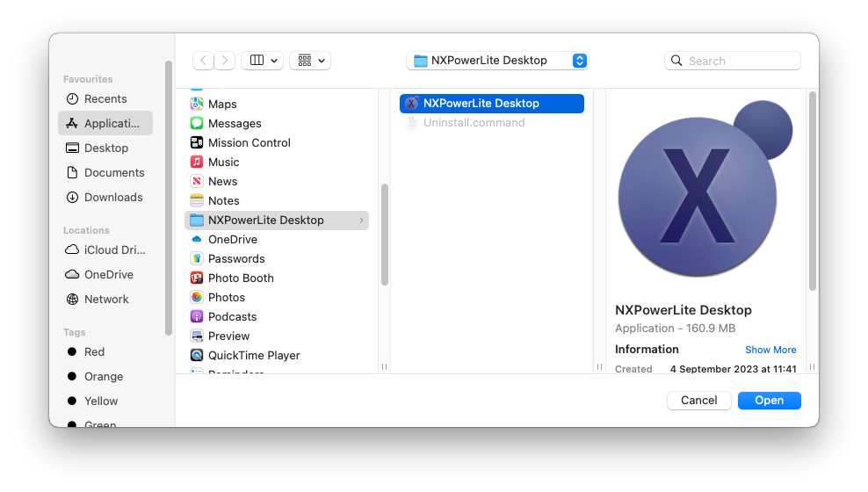Open the NXPowerLite Desktop location popup
868x492 pixels.
click(x=497, y=61)
